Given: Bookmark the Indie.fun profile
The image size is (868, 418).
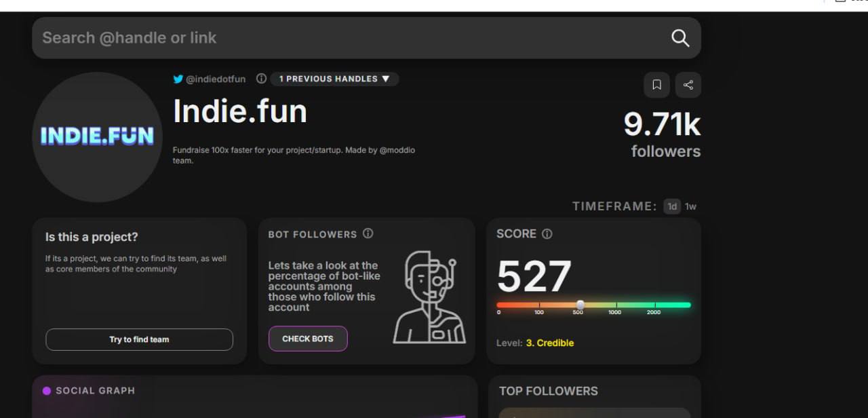Looking at the screenshot, I should [656, 85].
